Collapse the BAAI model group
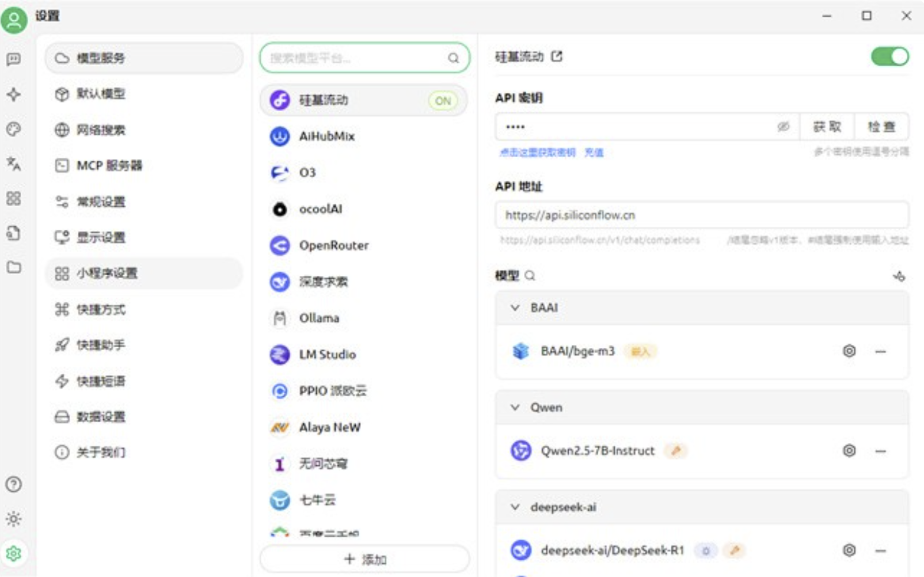Screen dimensions: 924x577 coord(515,308)
